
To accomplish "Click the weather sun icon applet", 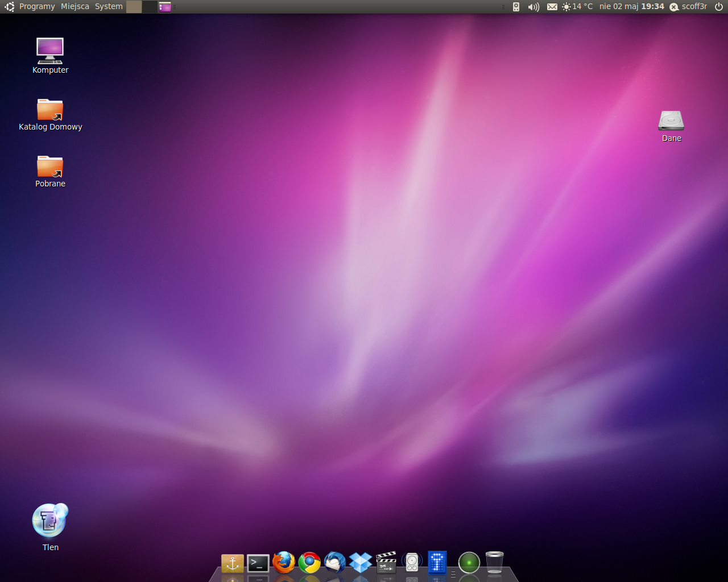I will coord(566,7).
